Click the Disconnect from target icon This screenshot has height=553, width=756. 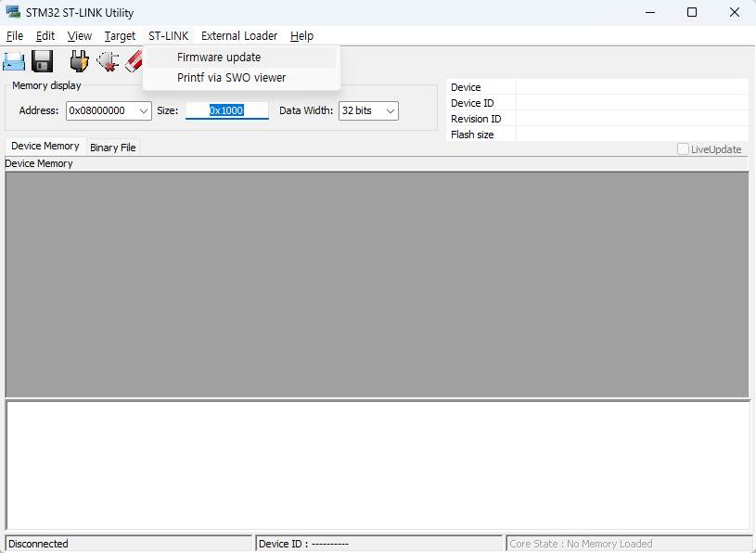108,61
